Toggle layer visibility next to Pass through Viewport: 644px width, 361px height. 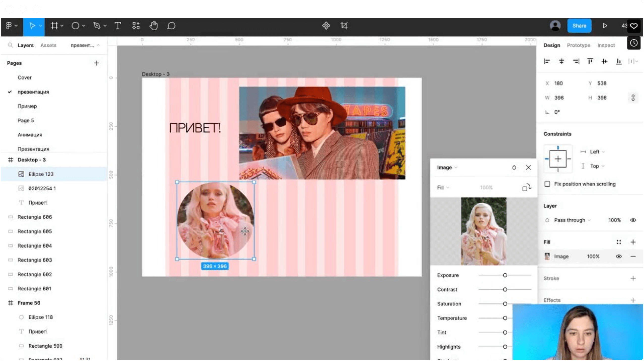coord(633,220)
